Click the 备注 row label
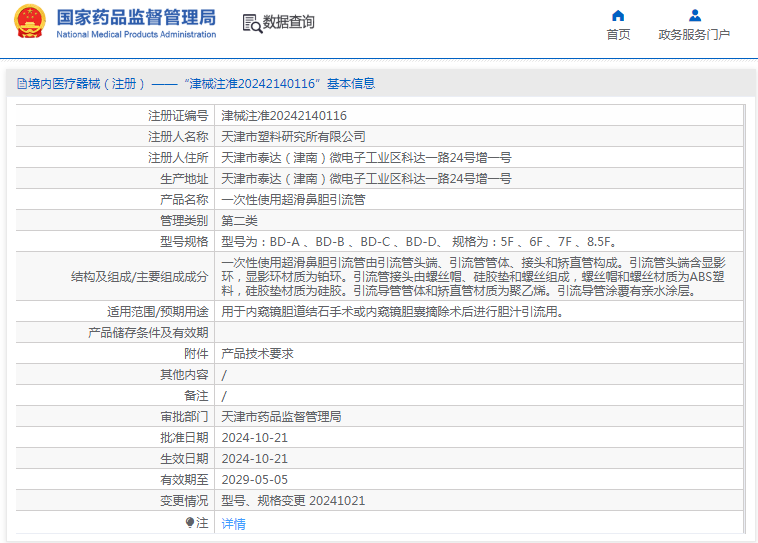758x543 pixels. (196, 396)
